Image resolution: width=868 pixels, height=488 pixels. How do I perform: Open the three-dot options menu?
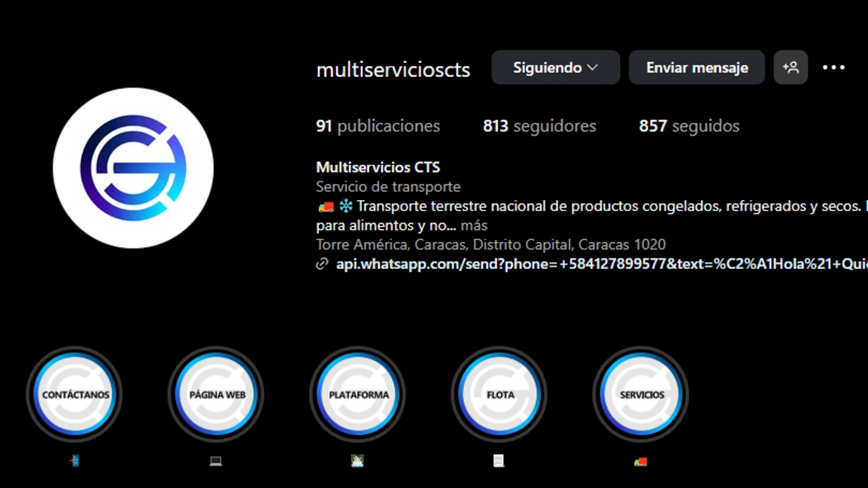(834, 67)
